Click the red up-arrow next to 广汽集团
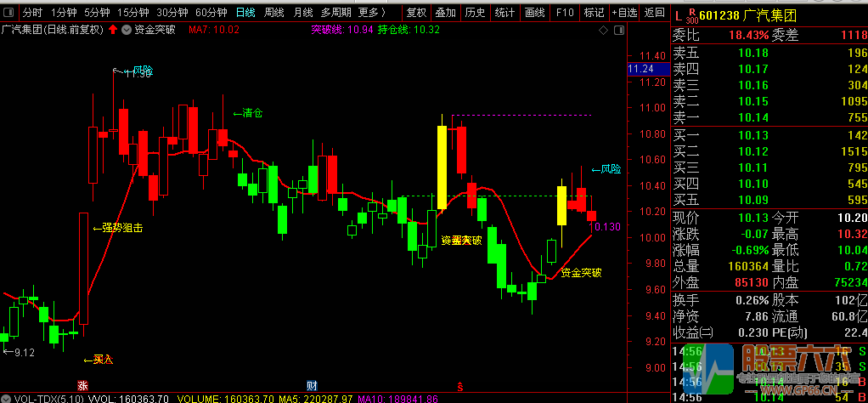This screenshot has height=403, width=868. pyautogui.click(x=113, y=30)
